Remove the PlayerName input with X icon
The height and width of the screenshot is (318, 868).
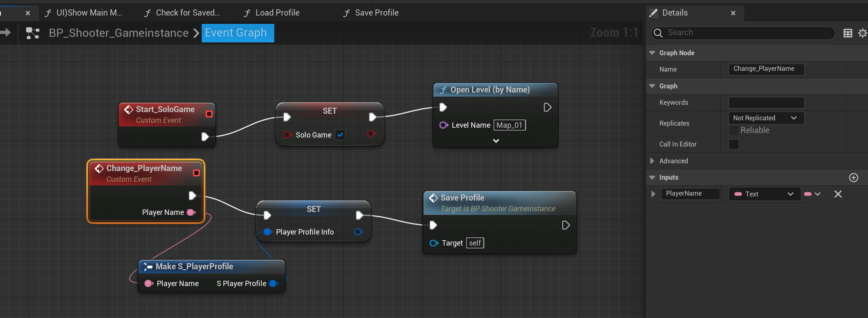click(x=838, y=194)
